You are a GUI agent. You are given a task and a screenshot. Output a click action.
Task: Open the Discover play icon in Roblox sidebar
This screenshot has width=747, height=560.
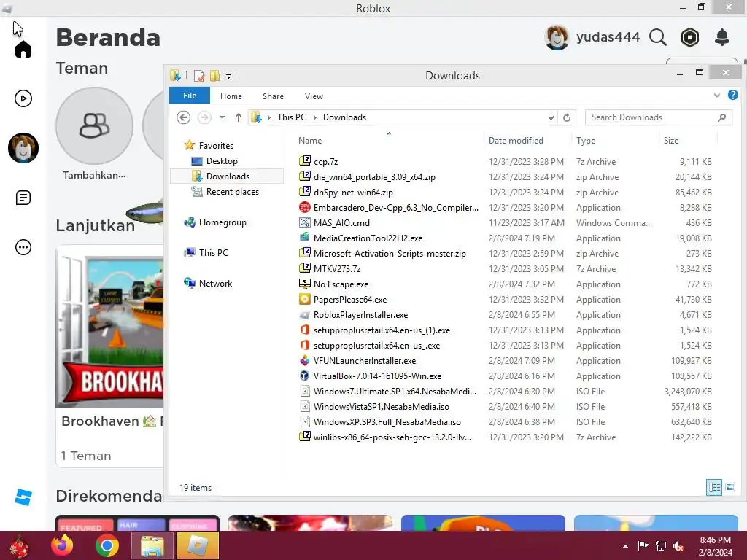click(x=23, y=98)
